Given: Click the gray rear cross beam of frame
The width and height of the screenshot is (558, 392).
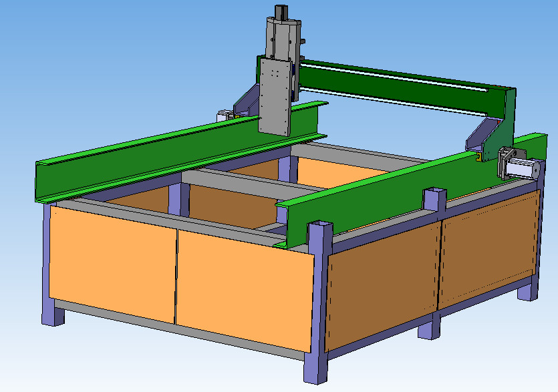Looking at the screenshot, I should pos(360,156).
